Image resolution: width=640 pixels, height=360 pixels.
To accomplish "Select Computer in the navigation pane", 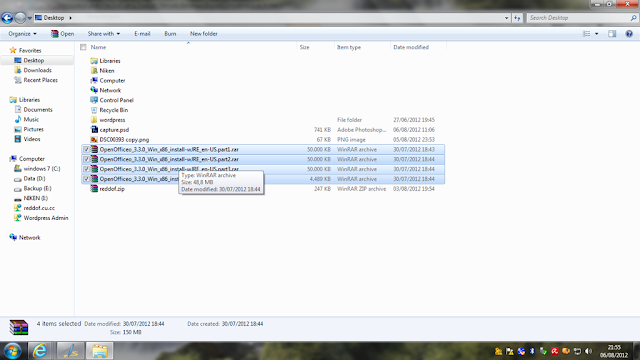I will pyautogui.click(x=31, y=159).
